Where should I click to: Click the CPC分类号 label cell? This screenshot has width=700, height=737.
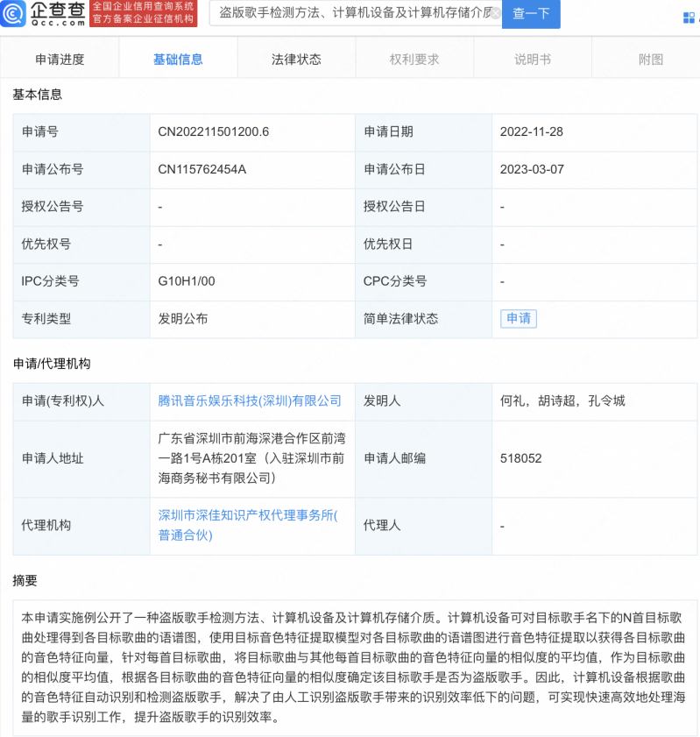423,281
